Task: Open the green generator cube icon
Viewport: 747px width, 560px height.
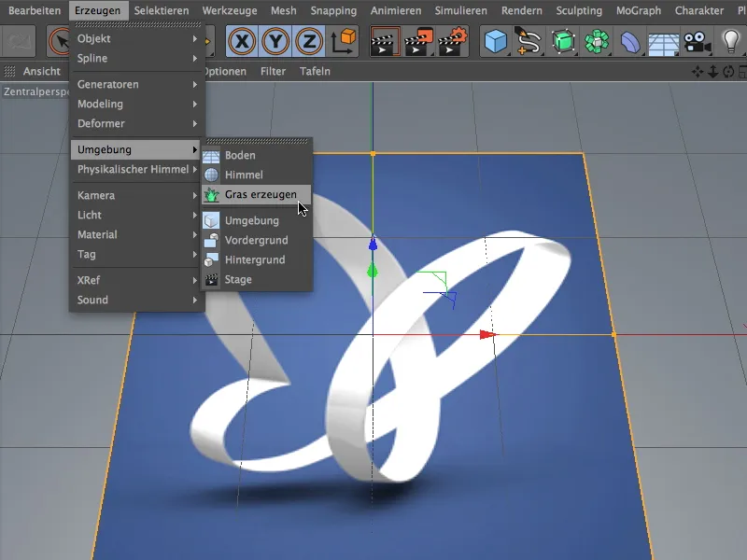Action: pyautogui.click(x=563, y=41)
